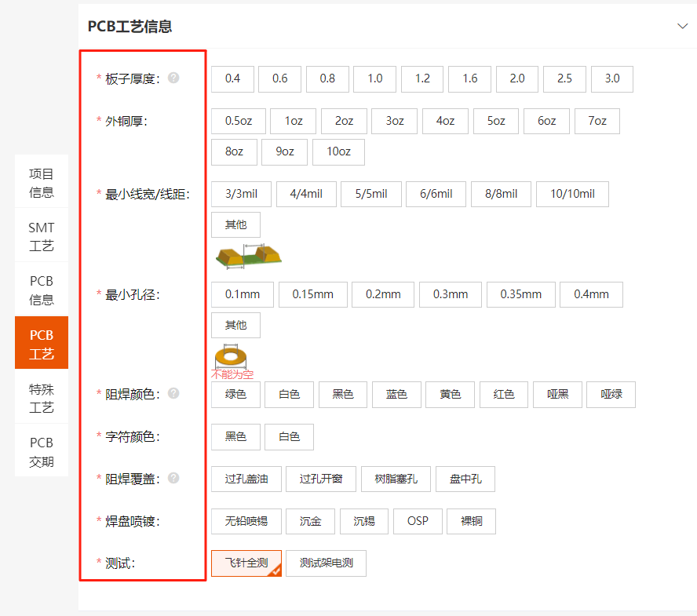This screenshot has width=697, height=616.
Task: Select 5oz outer copper thickness
Action: (496, 121)
